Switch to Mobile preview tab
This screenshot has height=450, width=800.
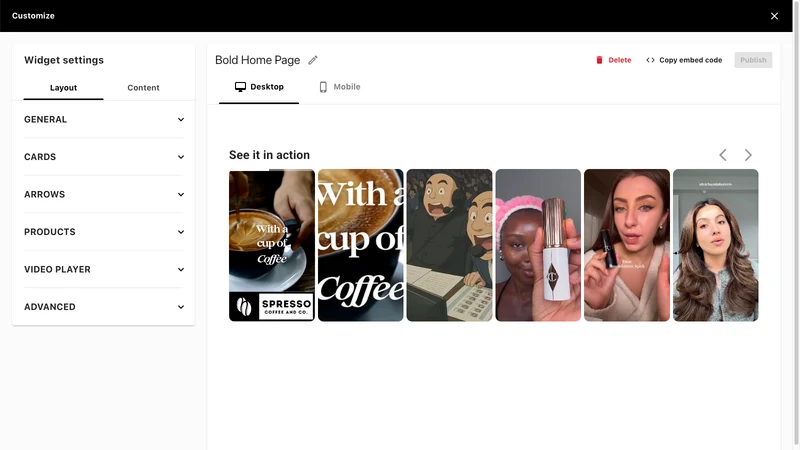(339, 87)
